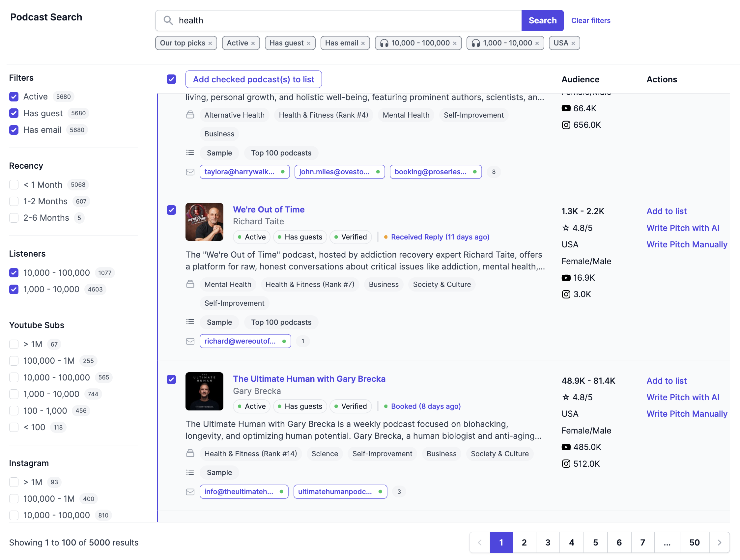
Task: Click the search magnifier icon
Action: point(168,20)
